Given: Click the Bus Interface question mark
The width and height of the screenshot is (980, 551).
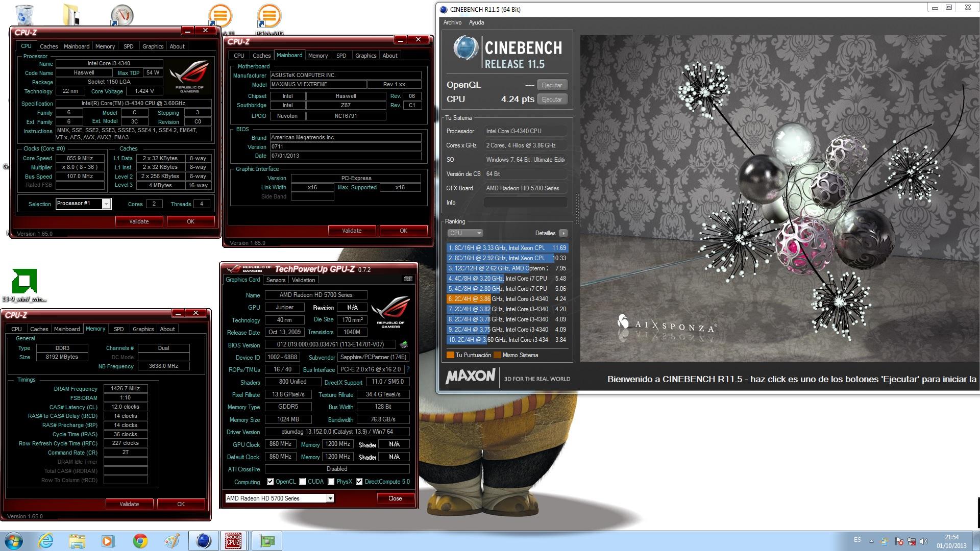Looking at the screenshot, I should pos(408,369).
